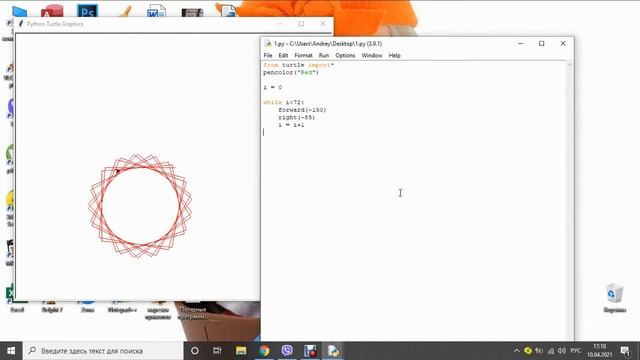Open File Explorer from the taskbar

pyautogui.click(x=241, y=351)
